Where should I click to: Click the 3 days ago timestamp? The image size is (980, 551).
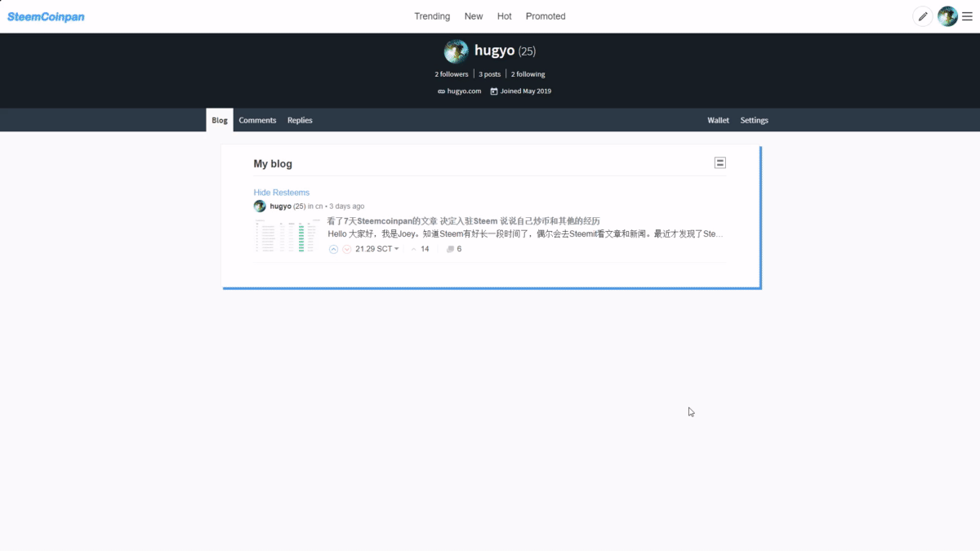347,207
